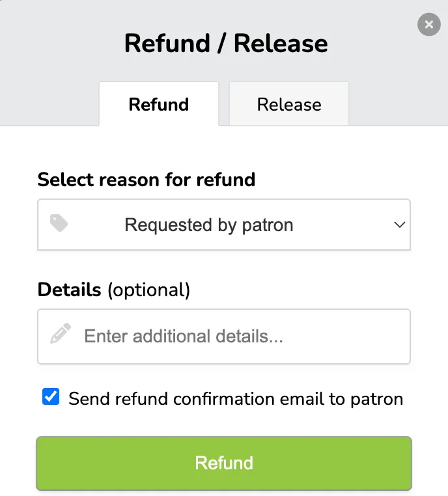The width and height of the screenshot is (448, 496).
Task: Click the green Refund button
Action: click(224, 463)
